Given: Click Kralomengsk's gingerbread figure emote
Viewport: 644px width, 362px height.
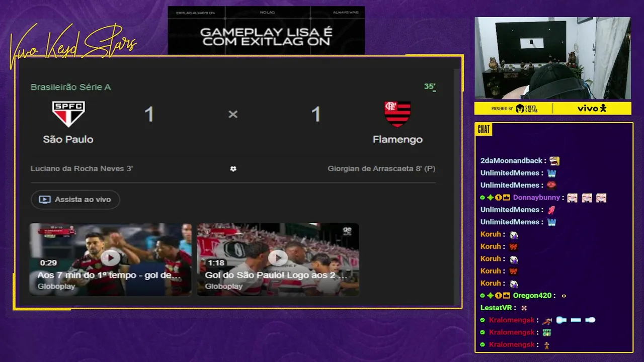Looking at the screenshot, I should (546, 345).
